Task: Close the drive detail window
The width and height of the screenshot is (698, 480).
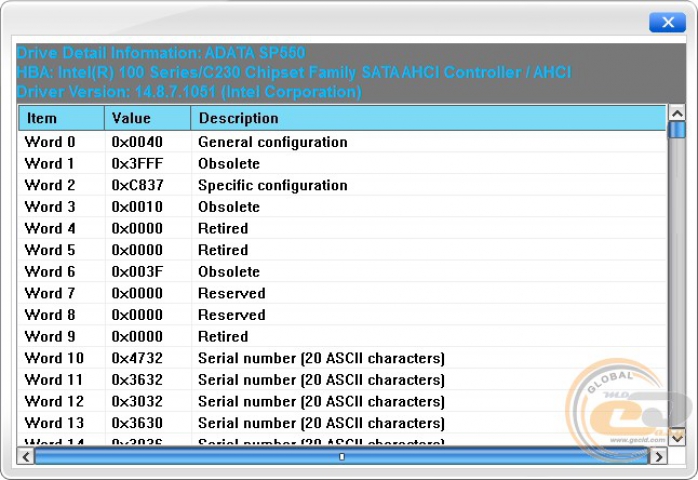Action: [x=667, y=22]
